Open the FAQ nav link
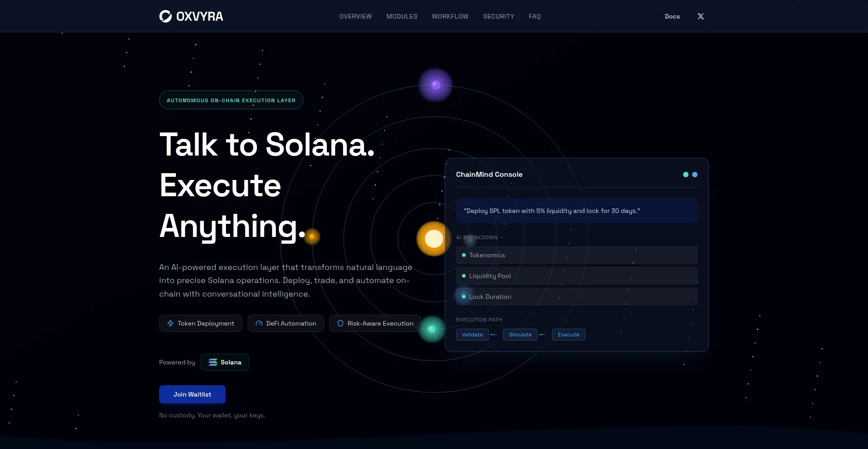This screenshot has height=449, width=868. tap(534, 16)
